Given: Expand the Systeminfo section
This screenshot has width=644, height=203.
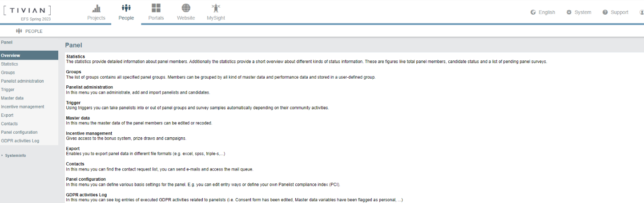Looking at the screenshot, I should point(15,155).
